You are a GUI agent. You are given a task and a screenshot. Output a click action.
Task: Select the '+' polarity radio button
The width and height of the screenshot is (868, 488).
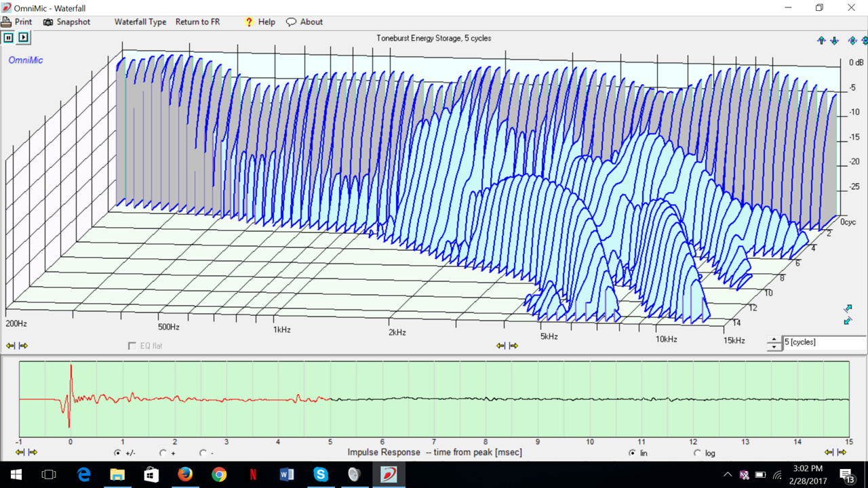point(163,453)
